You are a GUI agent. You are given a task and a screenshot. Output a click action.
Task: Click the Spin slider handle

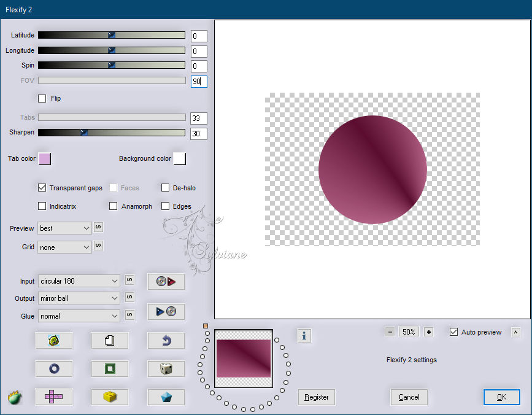(112, 65)
